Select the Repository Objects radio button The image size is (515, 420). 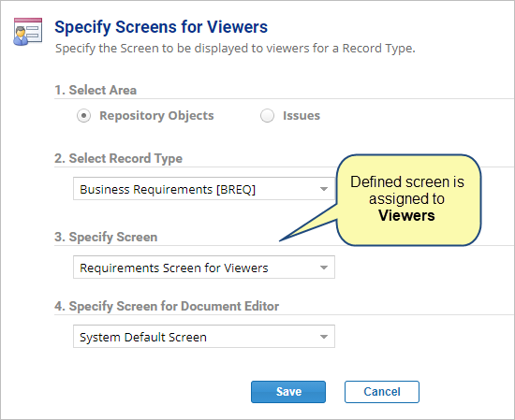[x=83, y=116]
